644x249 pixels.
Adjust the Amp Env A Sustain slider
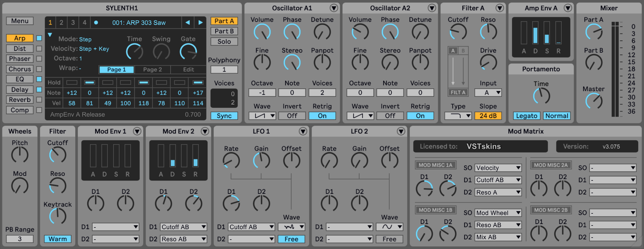click(546, 33)
